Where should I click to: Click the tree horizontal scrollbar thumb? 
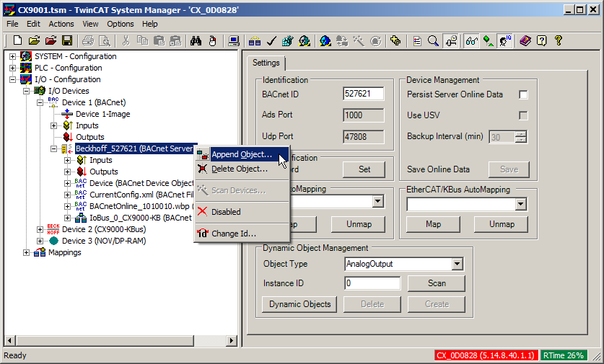click(x=105, y=340)
